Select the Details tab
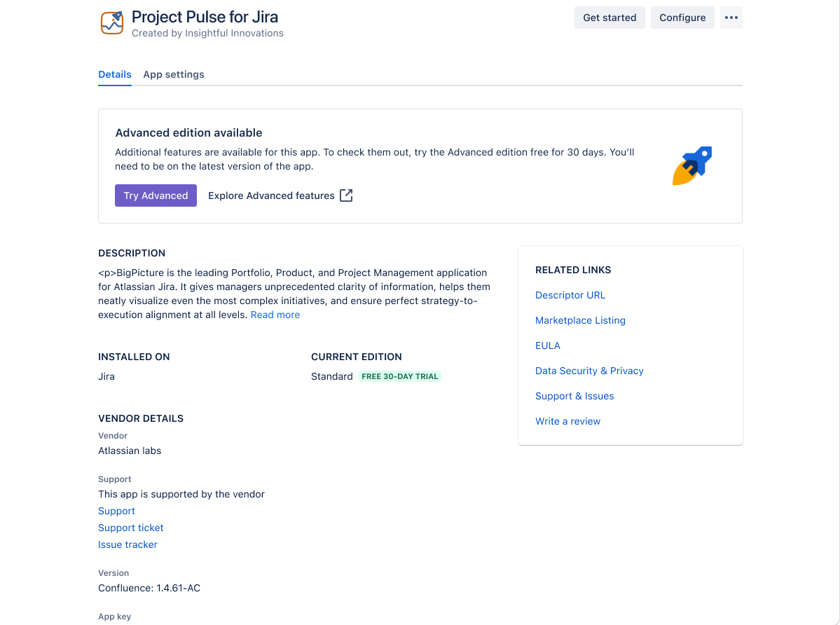Viewport: 840px width, 625px height. coord(115,74)
